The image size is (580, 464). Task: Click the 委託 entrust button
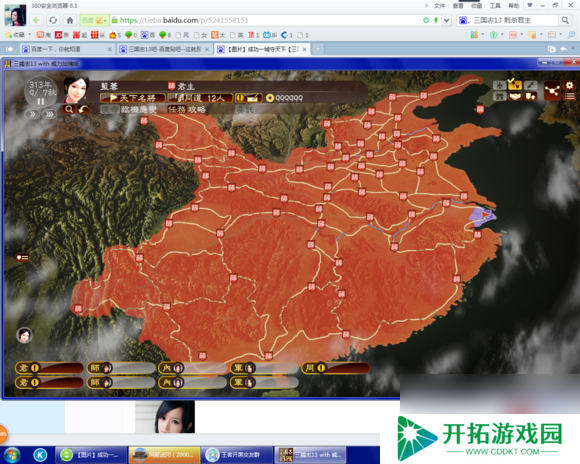[x=246, y=110]
